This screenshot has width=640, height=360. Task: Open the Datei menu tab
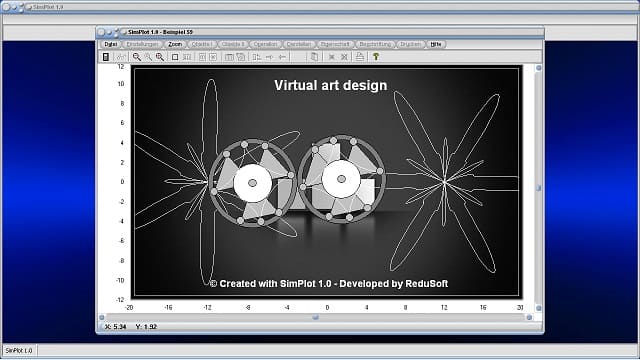click(x=111, y=44)
